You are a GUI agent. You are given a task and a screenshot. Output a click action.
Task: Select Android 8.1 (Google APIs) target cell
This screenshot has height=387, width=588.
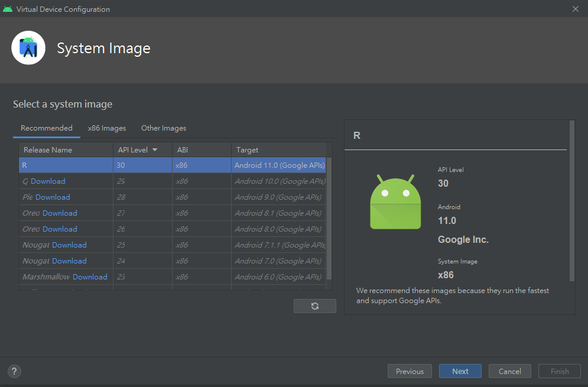point(278,213)
